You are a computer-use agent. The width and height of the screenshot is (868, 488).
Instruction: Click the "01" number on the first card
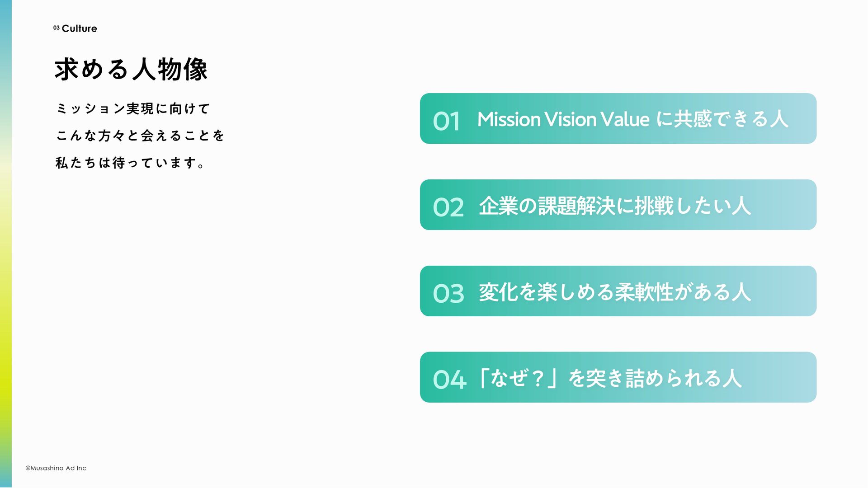pos(446,121)
